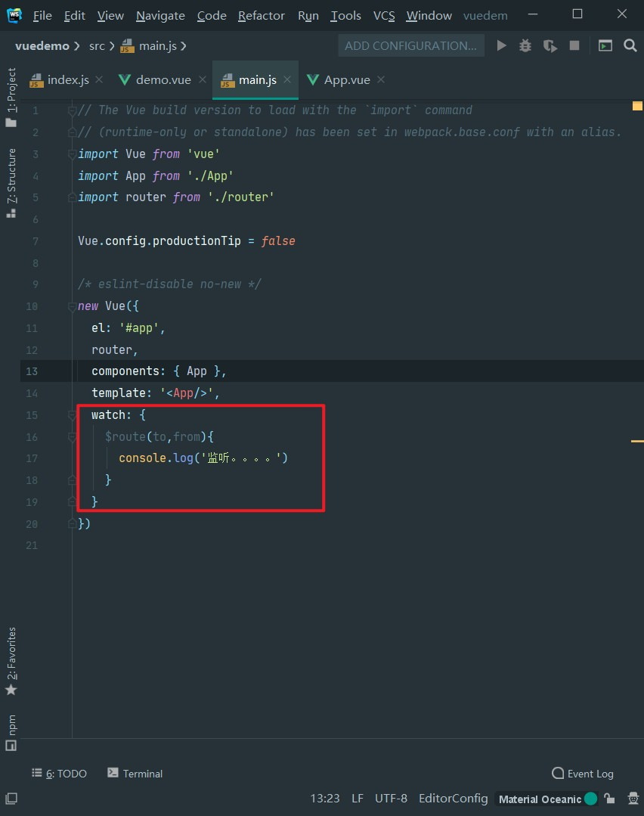This screenshot has height=816, width=644.
Task: Close the App.vue tab
Action: tap(381, 79)
